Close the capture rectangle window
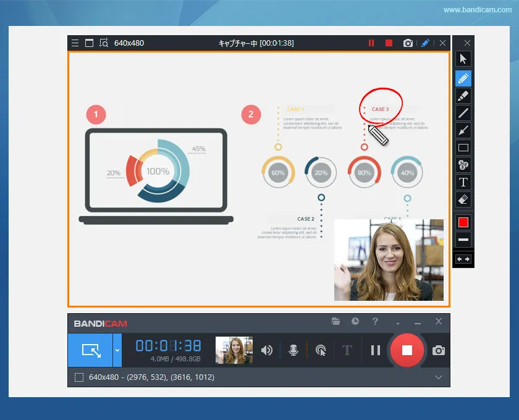 pos(442,43)
